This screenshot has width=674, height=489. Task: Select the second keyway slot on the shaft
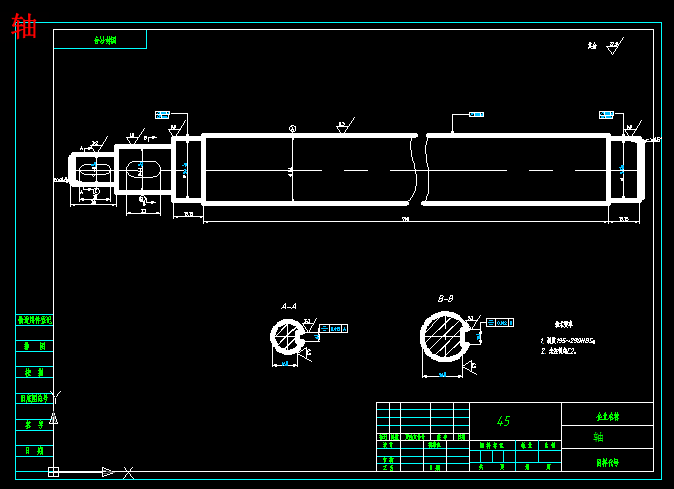pos(143,169)
